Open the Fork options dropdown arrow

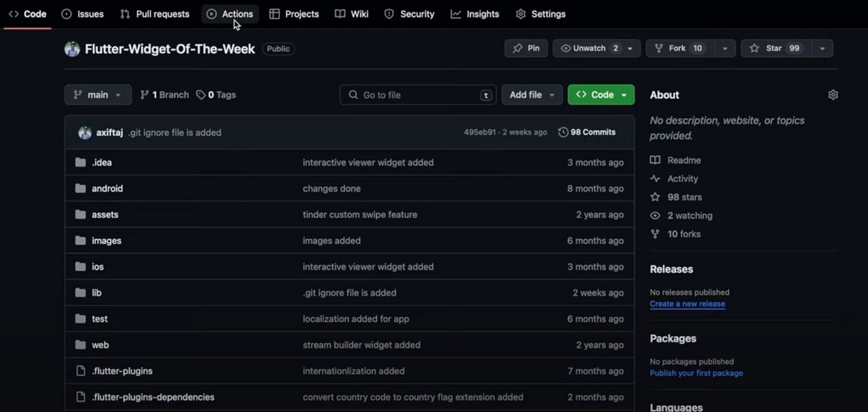click(725, 49)
